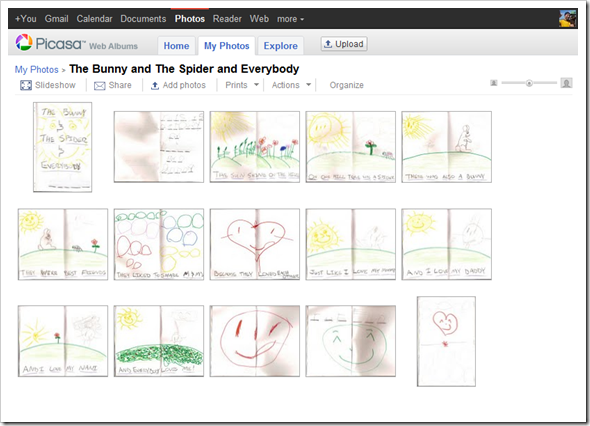Click the Picasa logo icon
Viewport: 590px width, 426px height.
click(23, 43)
